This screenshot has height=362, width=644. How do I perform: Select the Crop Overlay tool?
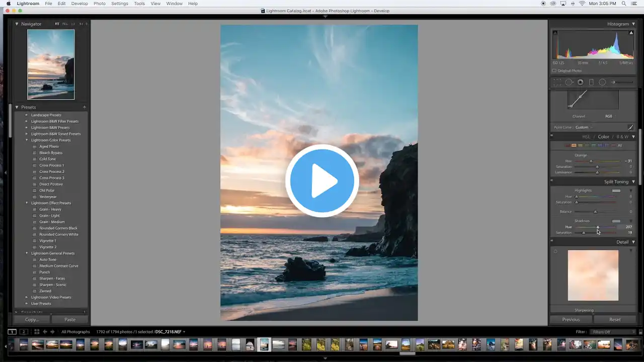pyautogui.click(x=557, y=82)
